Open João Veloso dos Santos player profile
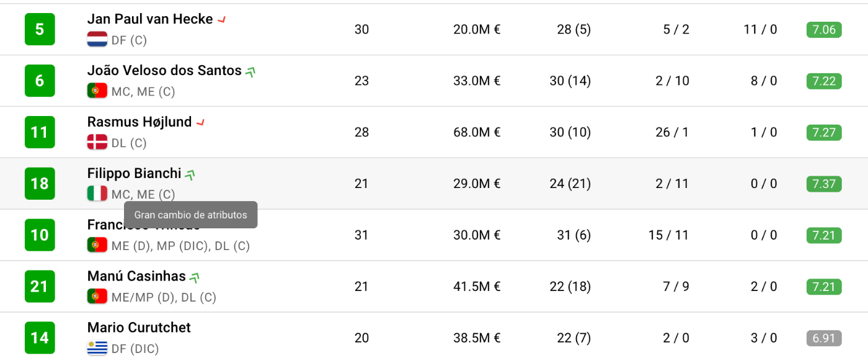The image size is (868, 363). 164,71
